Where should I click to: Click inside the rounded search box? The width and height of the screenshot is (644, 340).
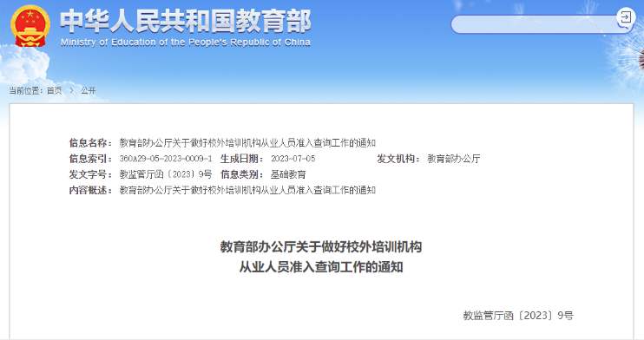(x=534, y=24)
